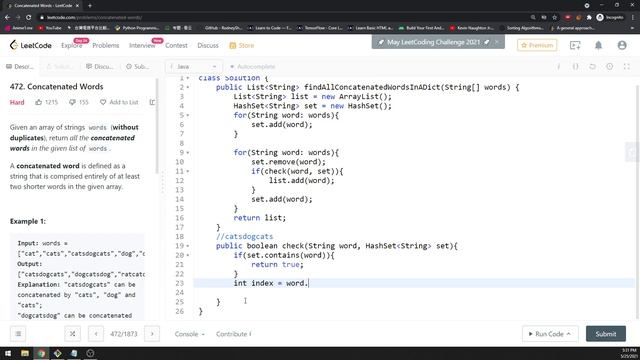
Task: Click the Hard difficulty label
Action: [17, 102]
